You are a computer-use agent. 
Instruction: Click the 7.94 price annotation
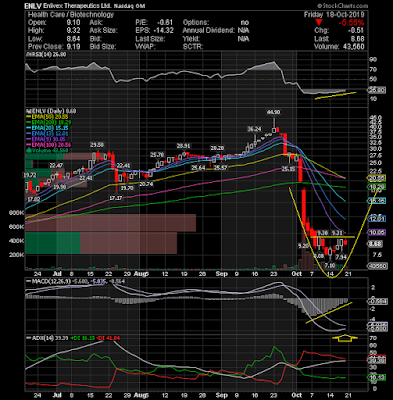pos(341,257)
